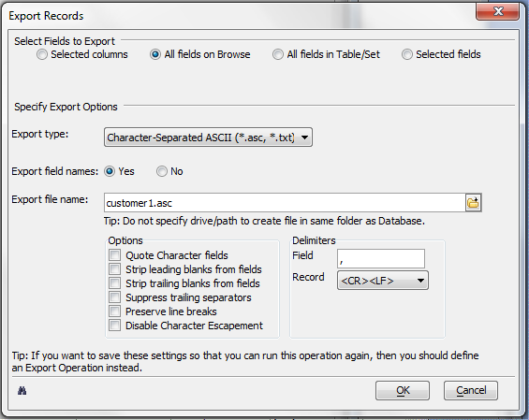Click the binoculars icon at bottom left
This screenshot has height=420, width=529.
(22, 391)
